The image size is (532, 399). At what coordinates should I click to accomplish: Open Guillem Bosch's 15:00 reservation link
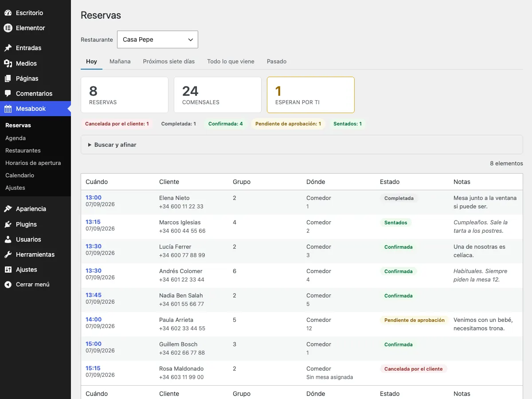pos(94,344)
